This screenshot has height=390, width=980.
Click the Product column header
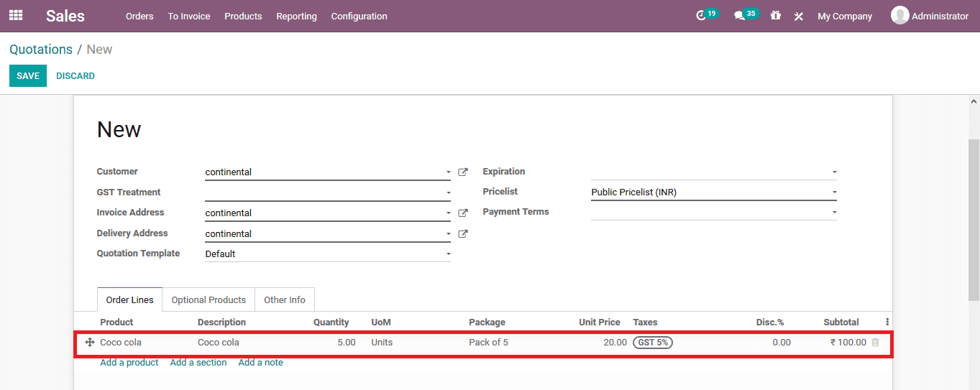pyautogui.click(x=116, y=322)
